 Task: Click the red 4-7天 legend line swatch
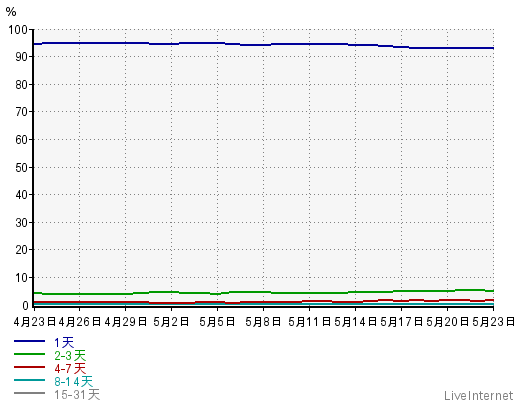coord(29,367)
